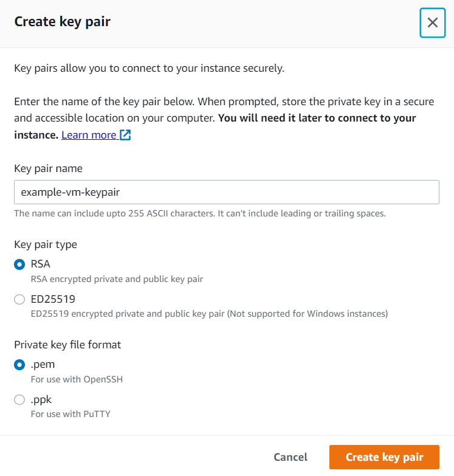Click the 'For use with PuTTY' description

coord(71,414)
